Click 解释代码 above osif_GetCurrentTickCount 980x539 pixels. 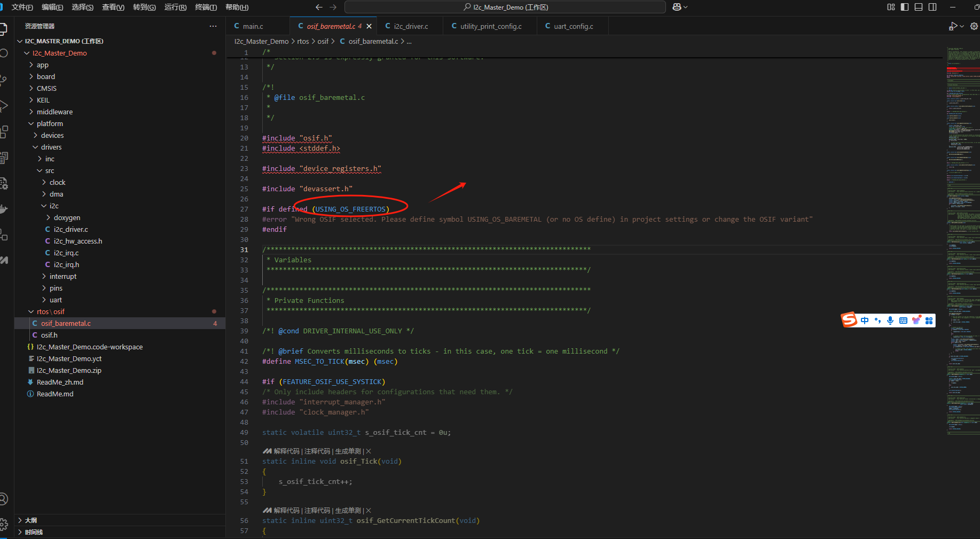(286, 511)
